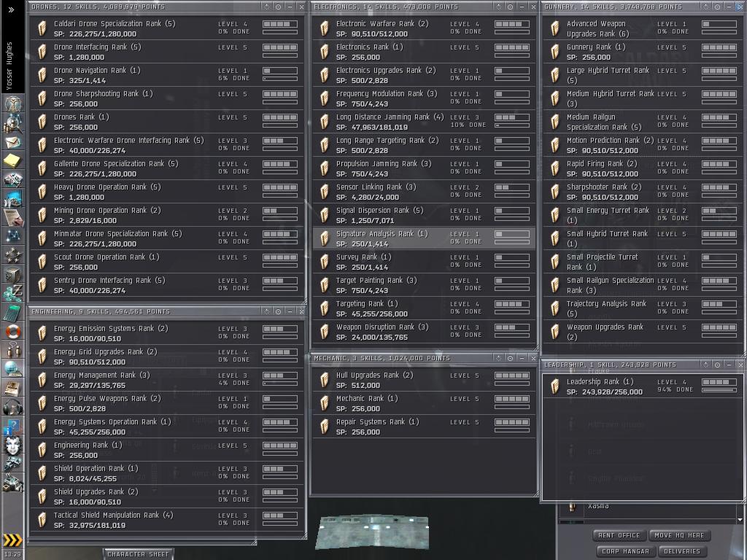Viewport: 747px width, 560px height.
Task: Click the circle button on Mechanic window header
Action: click(x=510, y=358)
